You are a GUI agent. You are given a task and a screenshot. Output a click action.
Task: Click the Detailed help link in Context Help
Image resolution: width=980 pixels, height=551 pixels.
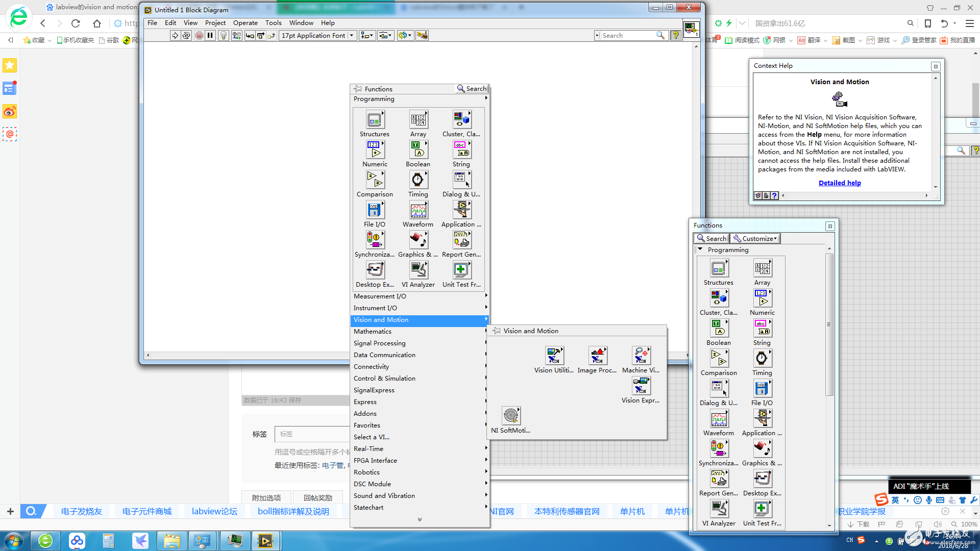tap(840, 183)
